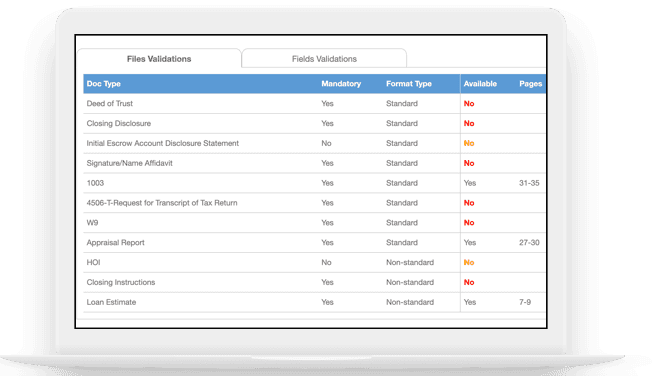Click Available Yes for Appraisal Report
The width and height of the screenshot is (656, 376).
tap(470, 243)
